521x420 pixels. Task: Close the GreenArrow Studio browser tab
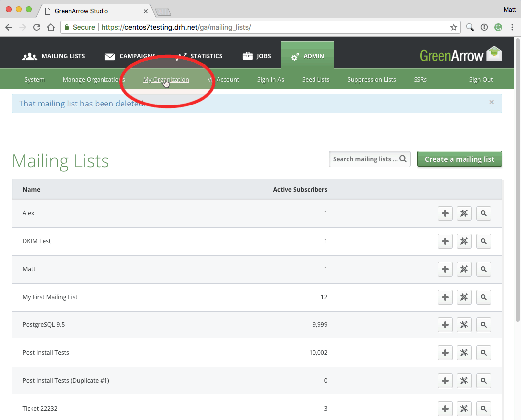(x=145, y=11)
